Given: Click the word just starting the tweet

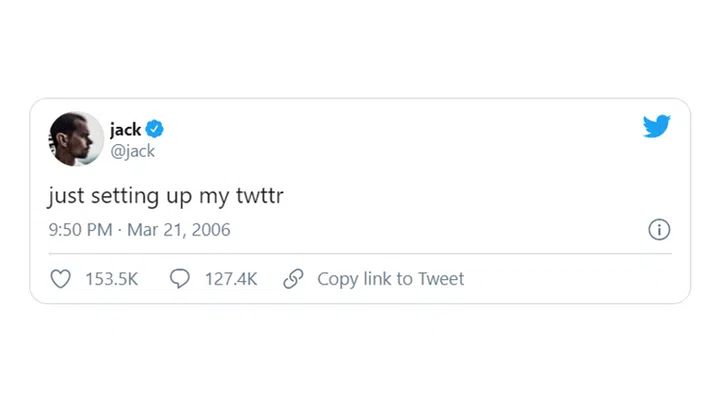Looking at the screenshot, I should 66,197.
